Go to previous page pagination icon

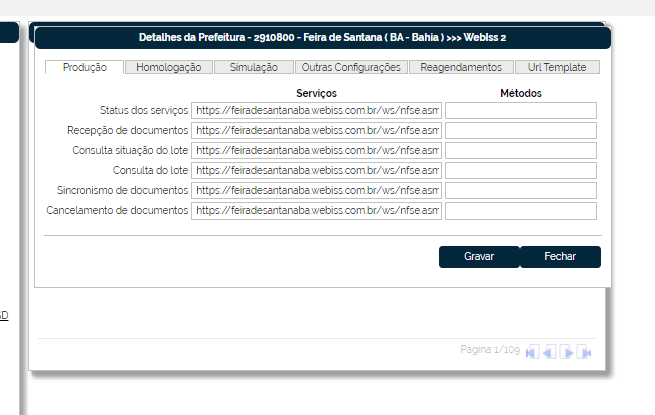549,352
